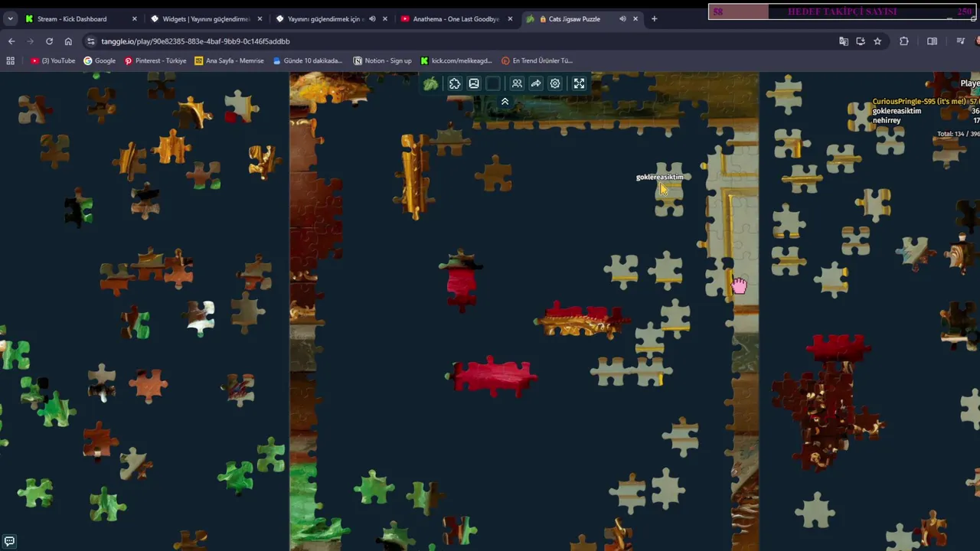
Task: Open the browser extensions puzzle icon
Action: click(904, 41)
